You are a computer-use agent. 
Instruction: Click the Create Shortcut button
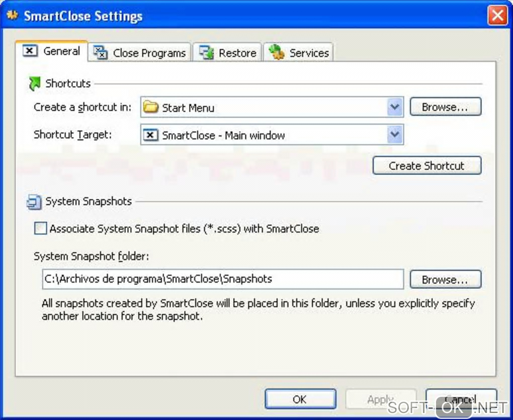click(426, 165)
